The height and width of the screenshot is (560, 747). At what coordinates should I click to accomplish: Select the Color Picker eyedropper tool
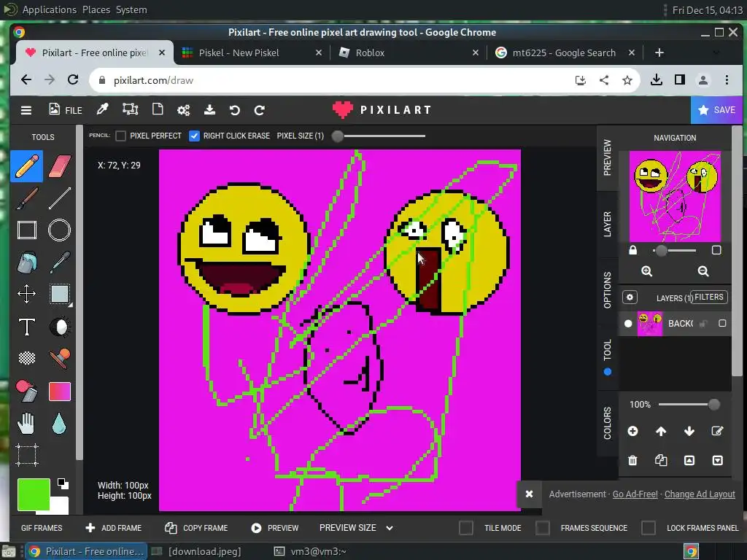60,262
